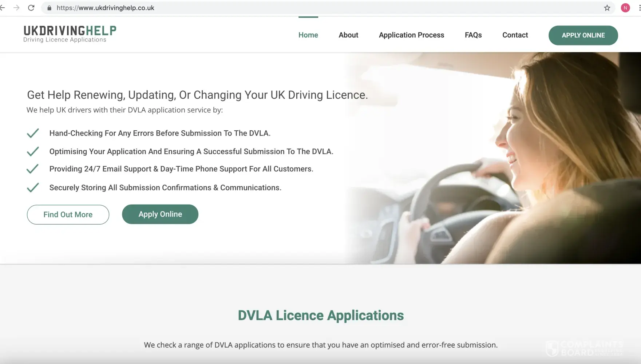Open the N profile avatar

tap(625, 8)
